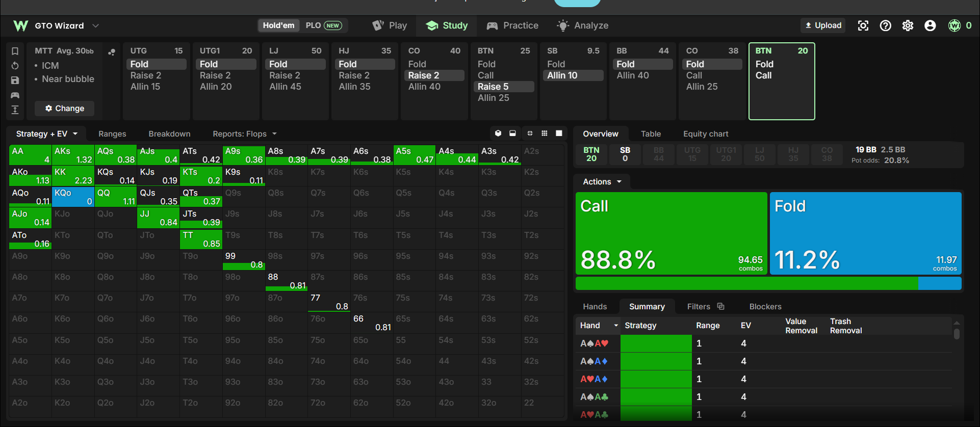The image size is (980, 427).
Task: Click the cube icon above hand matrix
Action: pos(498,134)
